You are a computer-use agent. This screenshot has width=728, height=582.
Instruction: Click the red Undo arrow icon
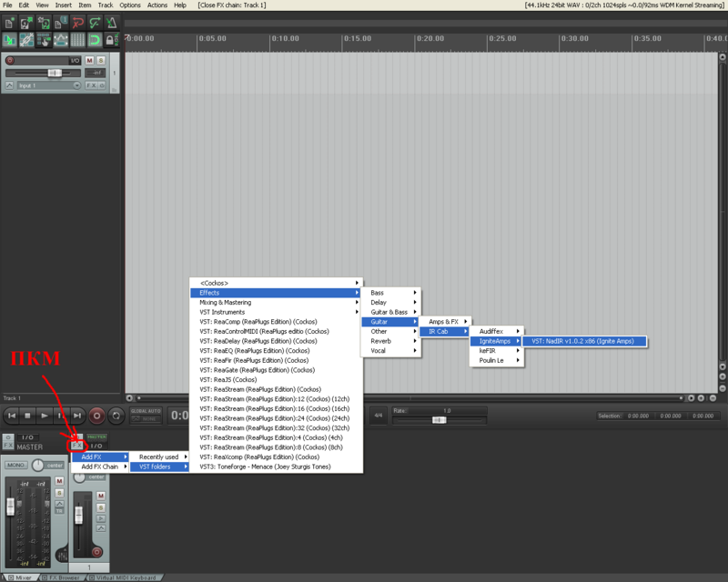80,23
